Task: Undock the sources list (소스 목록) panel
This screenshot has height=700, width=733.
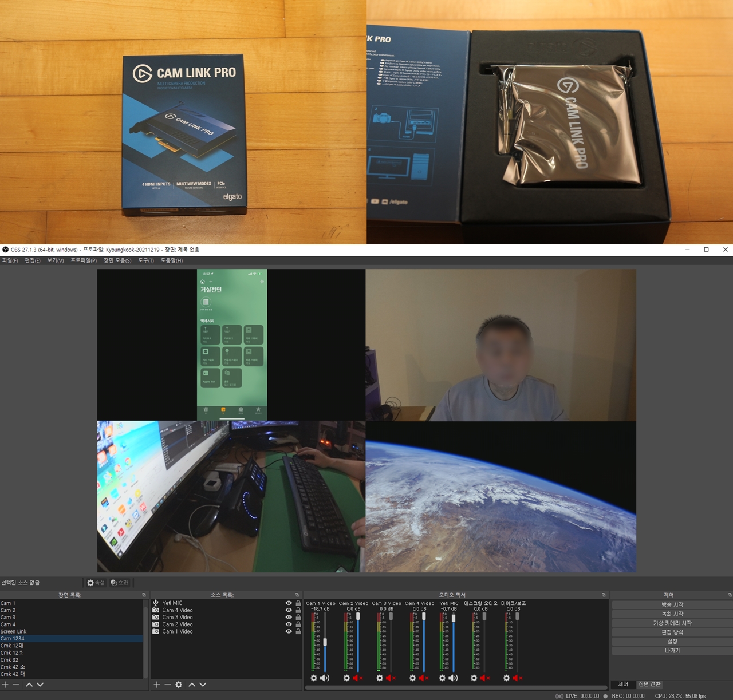Action: pyautogui.click(x=297, y=595)
